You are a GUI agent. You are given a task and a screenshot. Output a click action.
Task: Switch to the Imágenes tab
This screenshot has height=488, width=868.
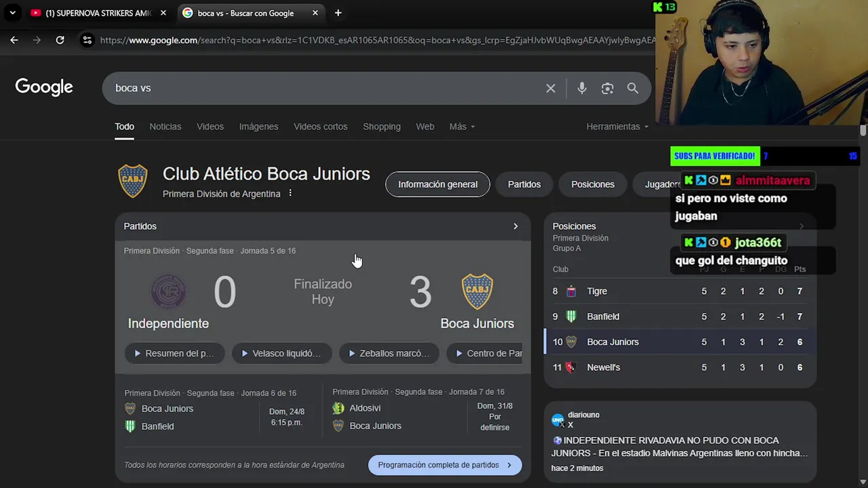tap(258, 127)
